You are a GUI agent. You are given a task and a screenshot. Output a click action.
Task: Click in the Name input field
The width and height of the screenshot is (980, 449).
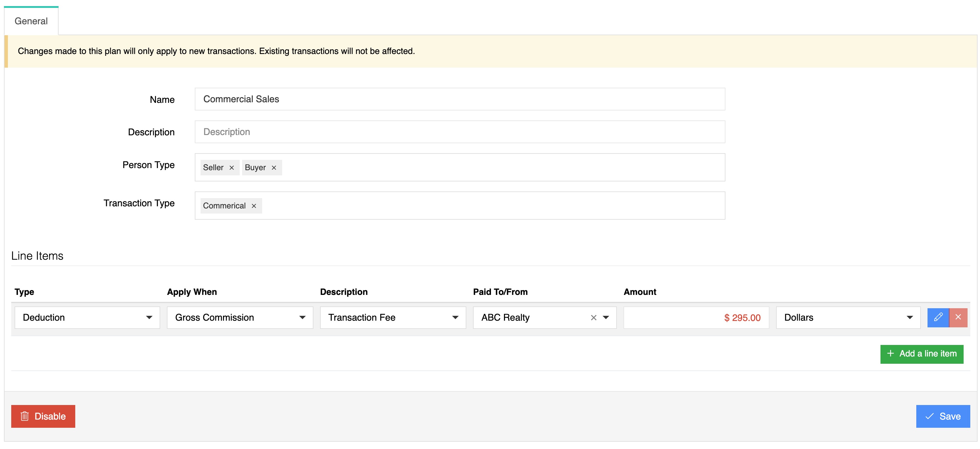pyautogui.click(x=460, y=99)
